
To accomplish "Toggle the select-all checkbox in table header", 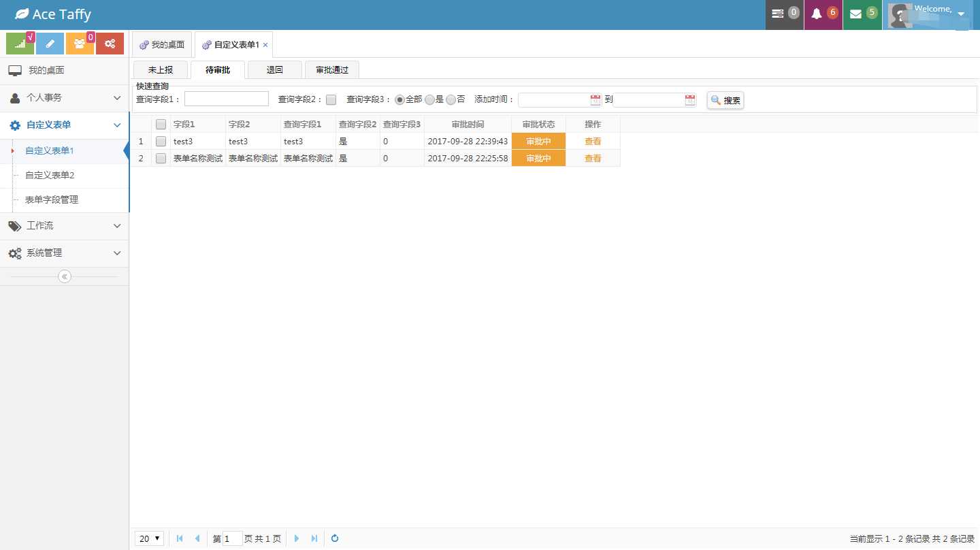I will point(161,124).
